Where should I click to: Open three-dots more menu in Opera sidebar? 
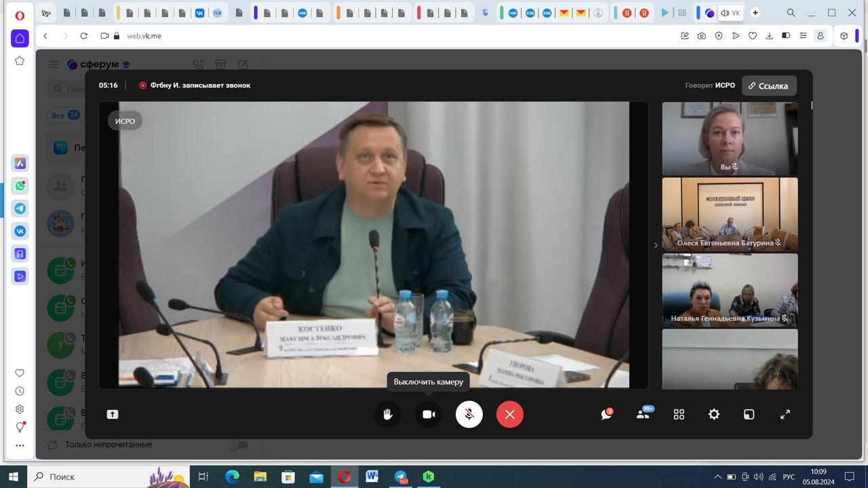pos(20,445)
